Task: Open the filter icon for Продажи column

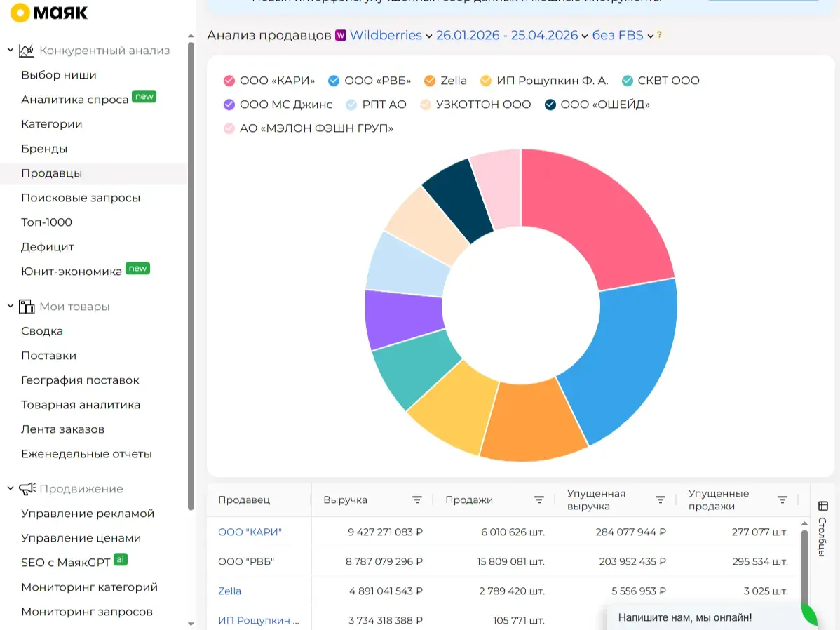Action: click(539, 500)
